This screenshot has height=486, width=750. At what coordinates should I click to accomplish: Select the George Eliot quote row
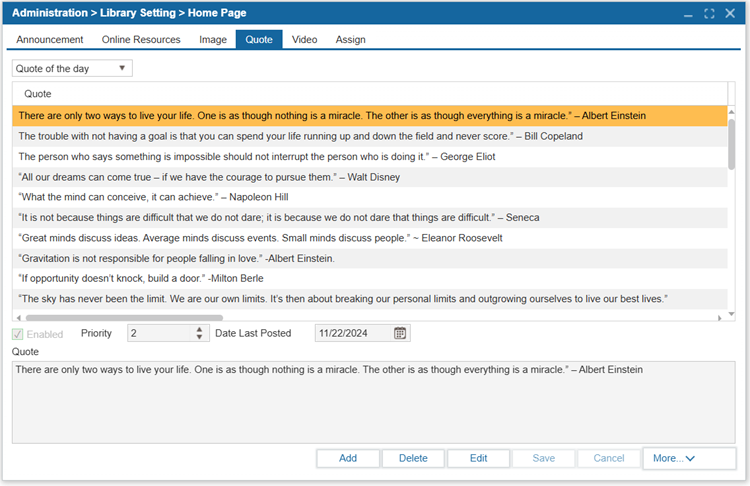pos(370,157)
